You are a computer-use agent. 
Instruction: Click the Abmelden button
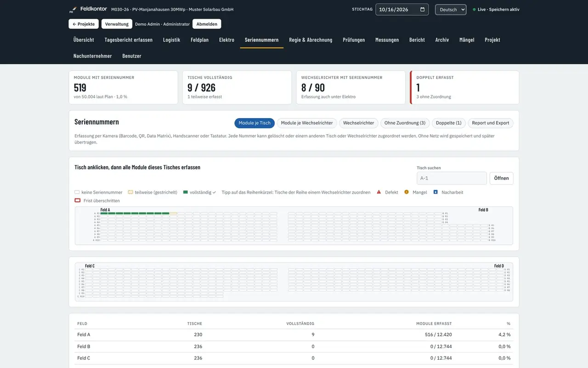(x=207, y=24)
